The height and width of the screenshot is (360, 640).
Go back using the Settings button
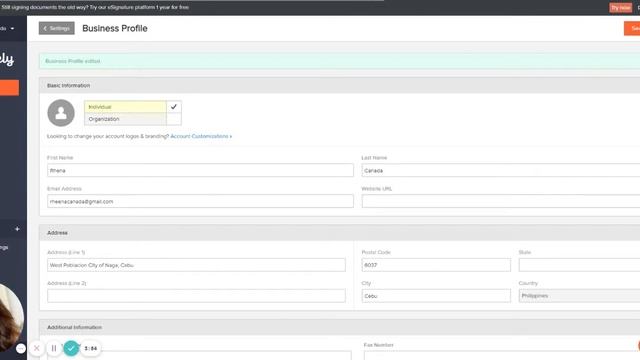pyautogui.click(x=57, y=28)
